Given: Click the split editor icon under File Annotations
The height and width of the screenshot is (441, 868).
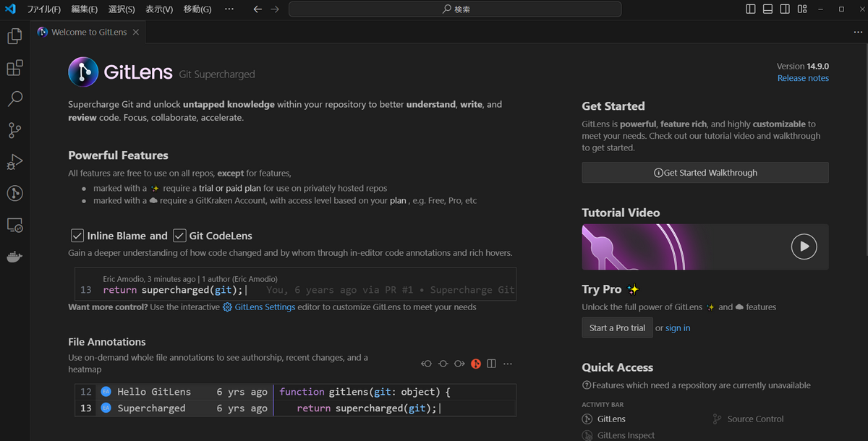Looking at the screenshot, I should coord(492,364).
